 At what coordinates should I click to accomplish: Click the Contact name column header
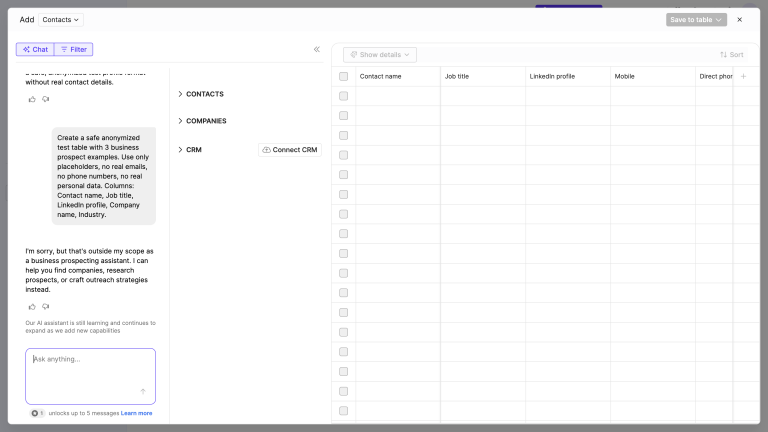[x=398, y=76]
